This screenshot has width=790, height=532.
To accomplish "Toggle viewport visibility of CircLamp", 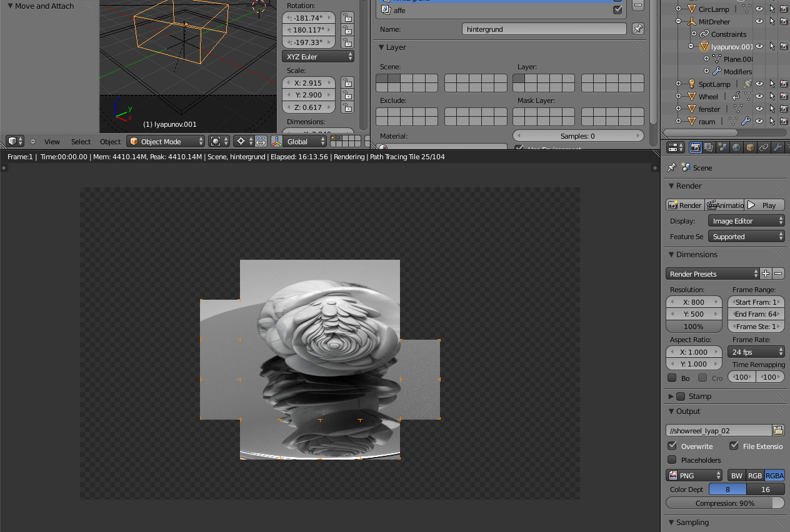I will point(759,9).
